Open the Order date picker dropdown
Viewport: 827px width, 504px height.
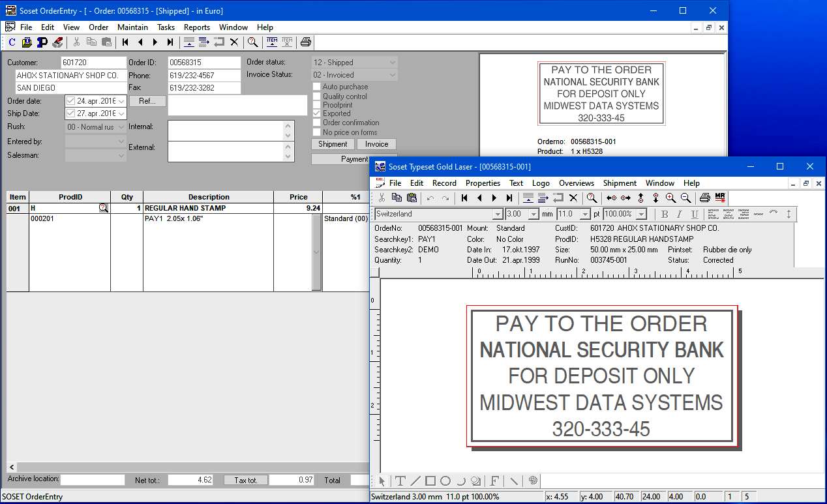pos(121,101)
